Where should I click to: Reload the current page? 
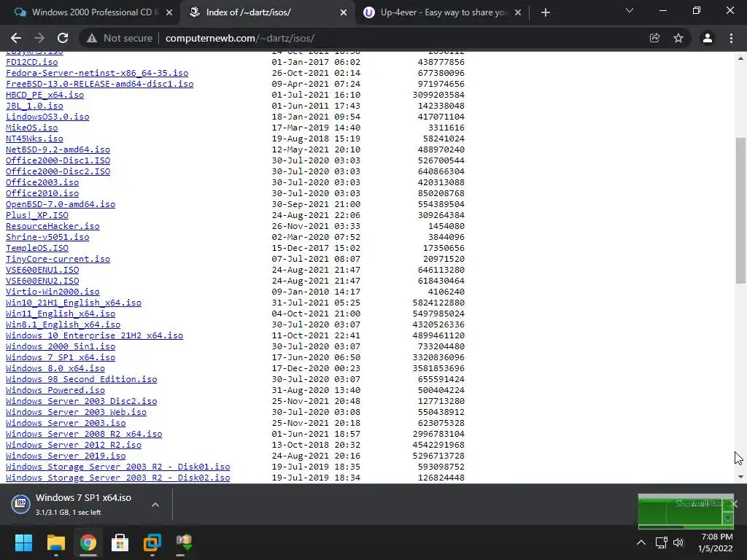(63, 38)
